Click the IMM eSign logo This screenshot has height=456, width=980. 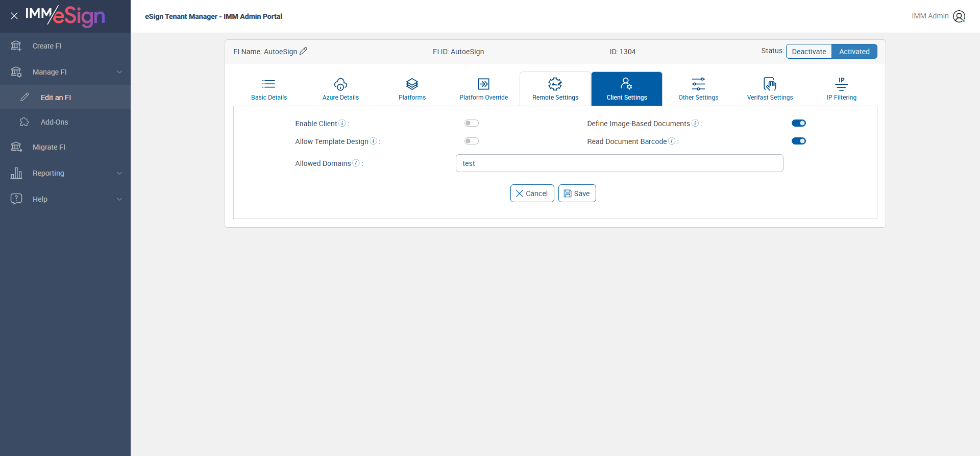65,16
